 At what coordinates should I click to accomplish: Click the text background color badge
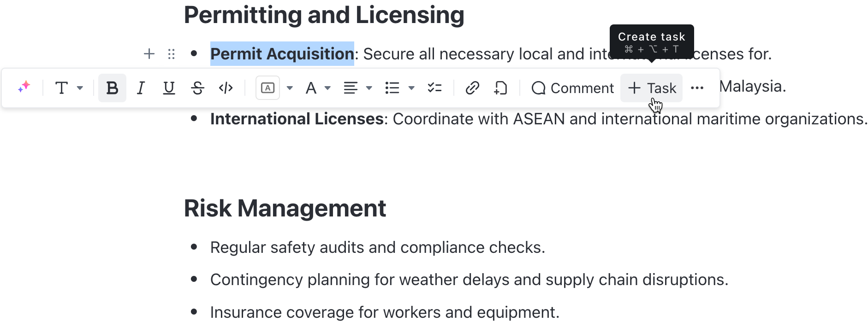[x=268, y=88]
